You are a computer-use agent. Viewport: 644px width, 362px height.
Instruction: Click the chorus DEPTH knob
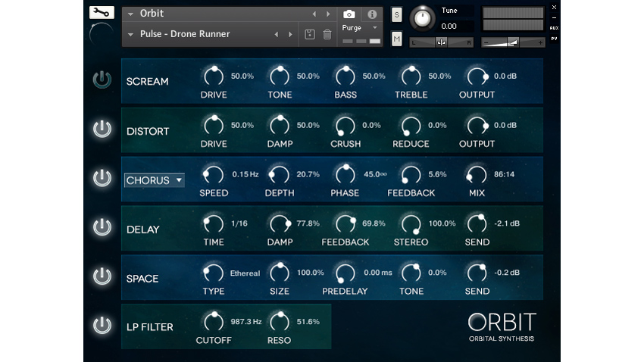[280, 175]
